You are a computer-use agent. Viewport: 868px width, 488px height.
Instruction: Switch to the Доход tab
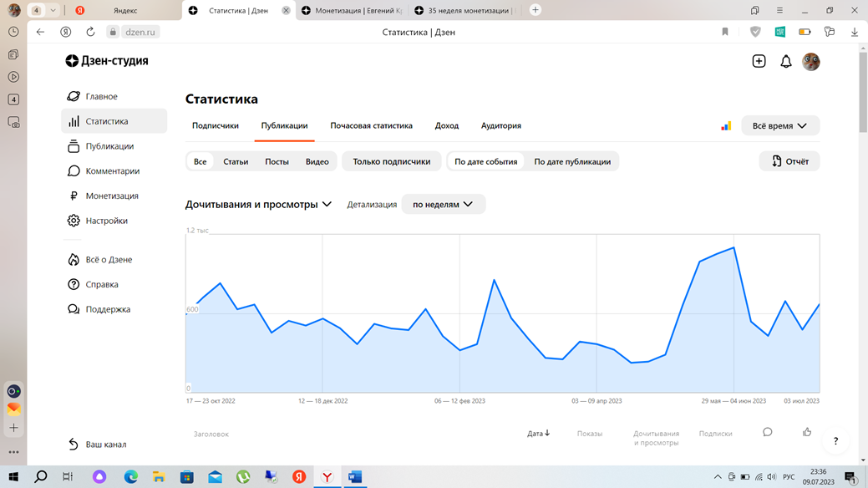447,125
